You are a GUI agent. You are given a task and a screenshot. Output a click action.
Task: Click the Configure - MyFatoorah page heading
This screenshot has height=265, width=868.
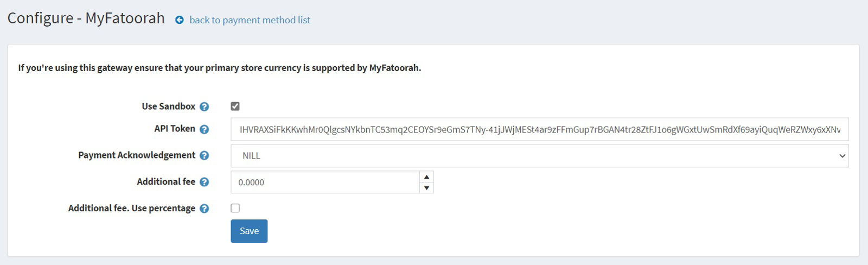pyautogui.click(x=86, y=18)
